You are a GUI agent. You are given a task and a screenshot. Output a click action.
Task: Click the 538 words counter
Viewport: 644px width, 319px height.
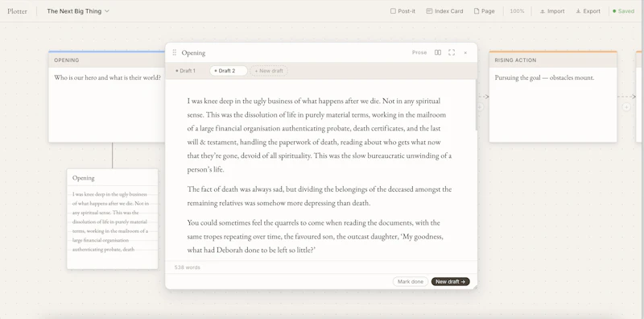coord(188,267)
